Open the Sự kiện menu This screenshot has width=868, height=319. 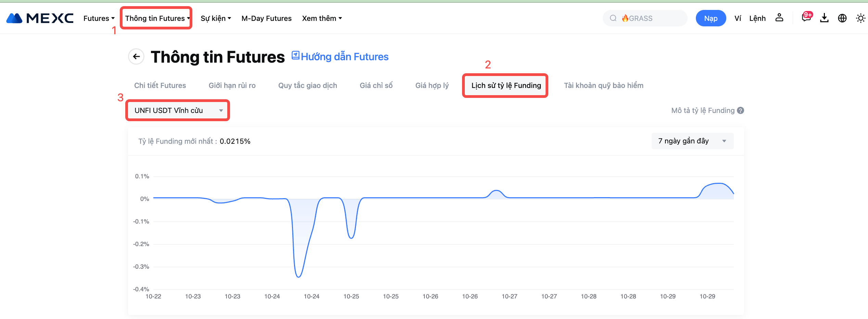[x=216, y=18]
